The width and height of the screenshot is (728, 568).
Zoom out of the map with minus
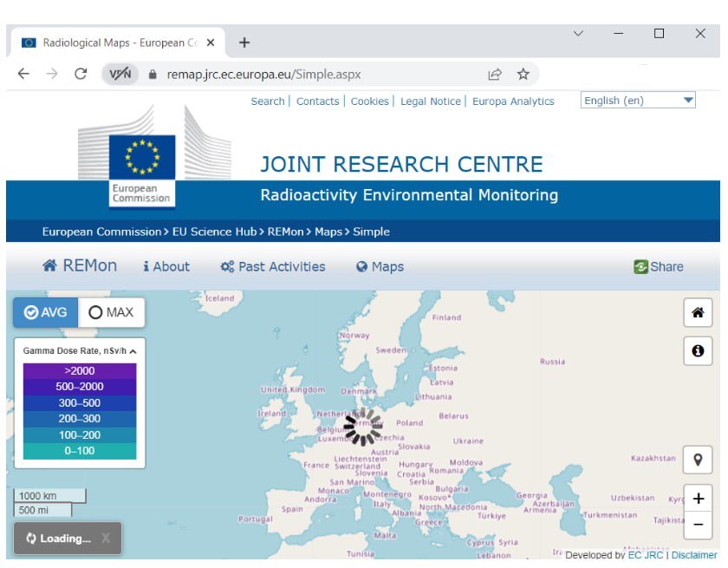[698, 525]
